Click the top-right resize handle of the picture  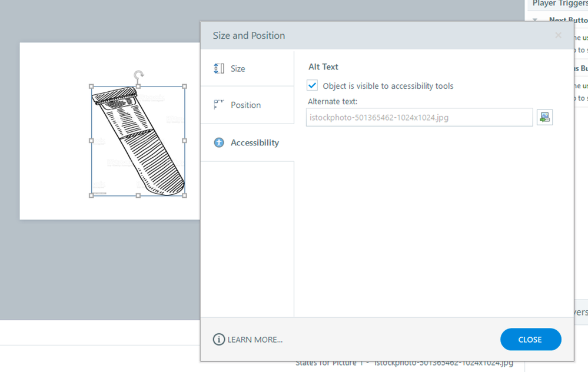click(185, 87)
